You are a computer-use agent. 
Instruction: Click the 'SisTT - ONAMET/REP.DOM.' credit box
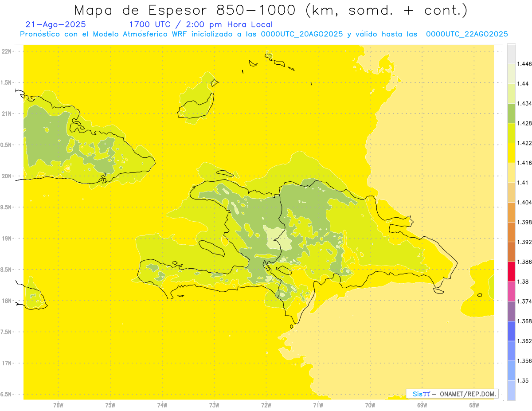click(452, 394)
